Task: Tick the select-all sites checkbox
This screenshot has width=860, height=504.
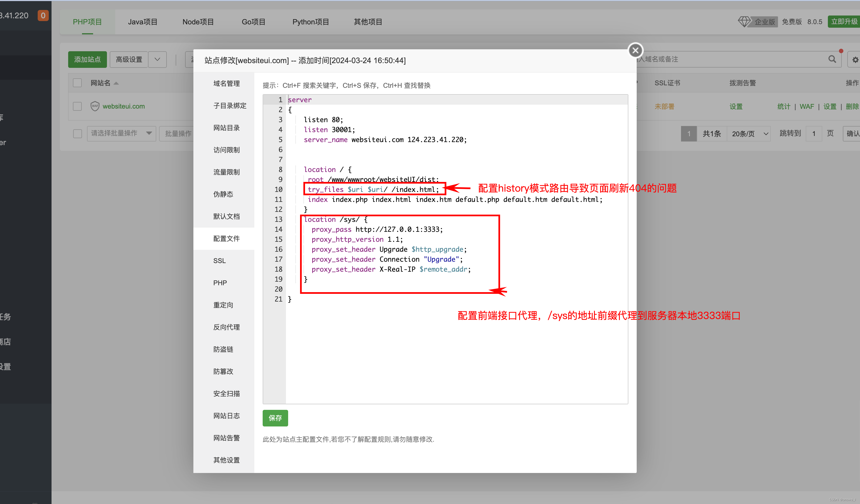Action: [x=78, y=83]
